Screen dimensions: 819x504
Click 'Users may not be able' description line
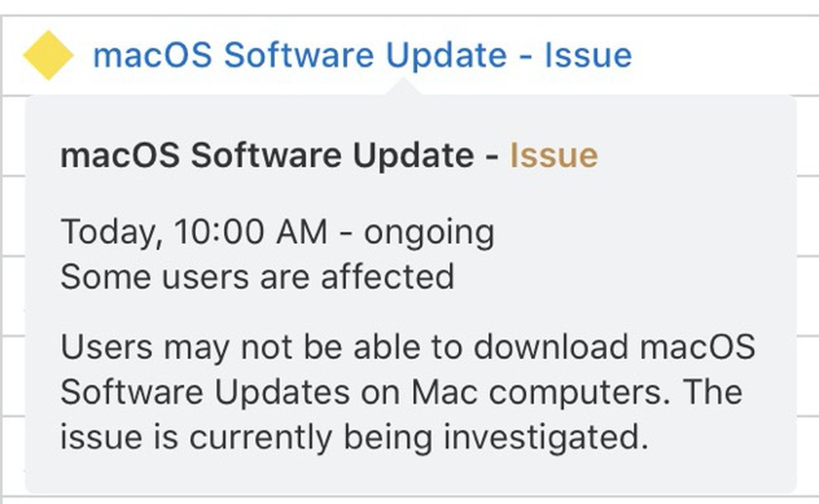(407, 347)
